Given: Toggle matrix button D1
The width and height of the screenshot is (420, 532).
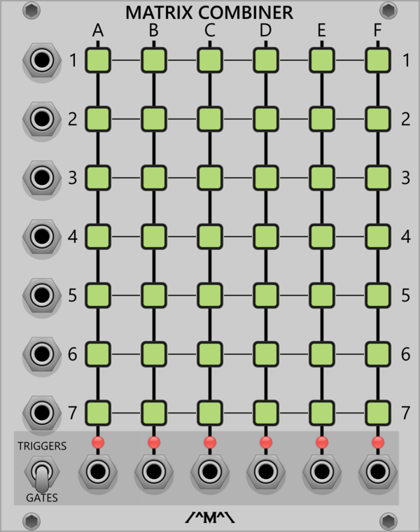Looking at the screenshot, I should click(x=266, y=60).
